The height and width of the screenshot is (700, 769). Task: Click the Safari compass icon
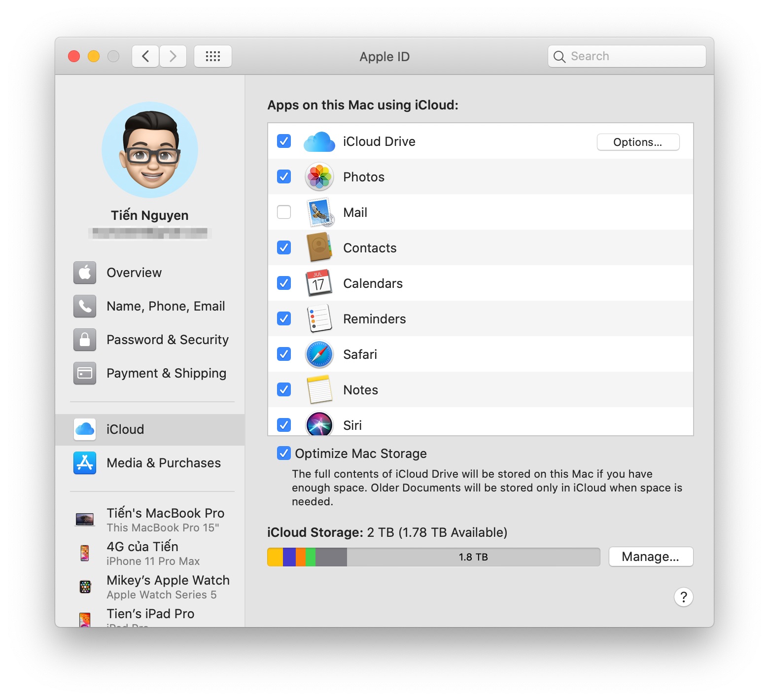[x=319, y=354]
